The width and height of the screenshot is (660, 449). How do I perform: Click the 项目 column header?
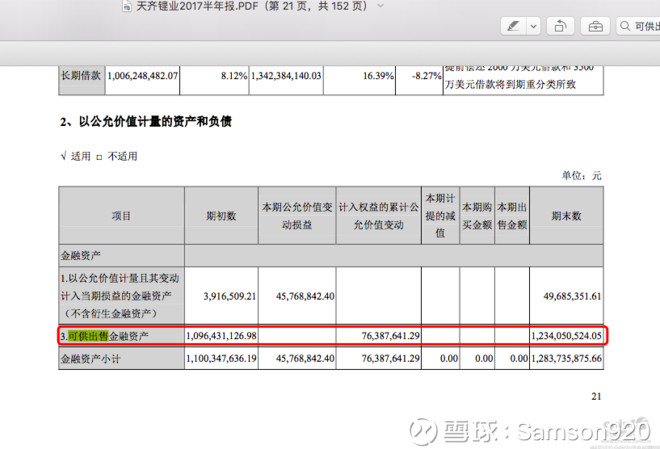(121, 216)
